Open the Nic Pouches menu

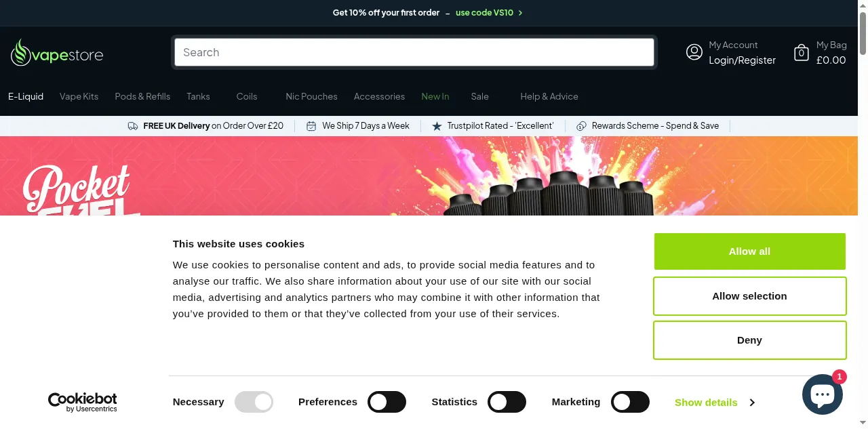[x=311, y=96]
